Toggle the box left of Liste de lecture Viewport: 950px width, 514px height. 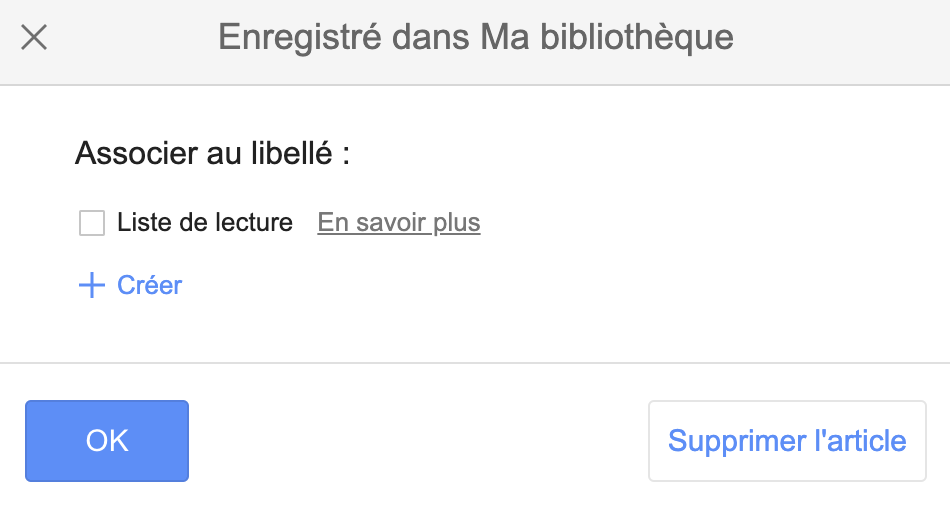[92, 223]
